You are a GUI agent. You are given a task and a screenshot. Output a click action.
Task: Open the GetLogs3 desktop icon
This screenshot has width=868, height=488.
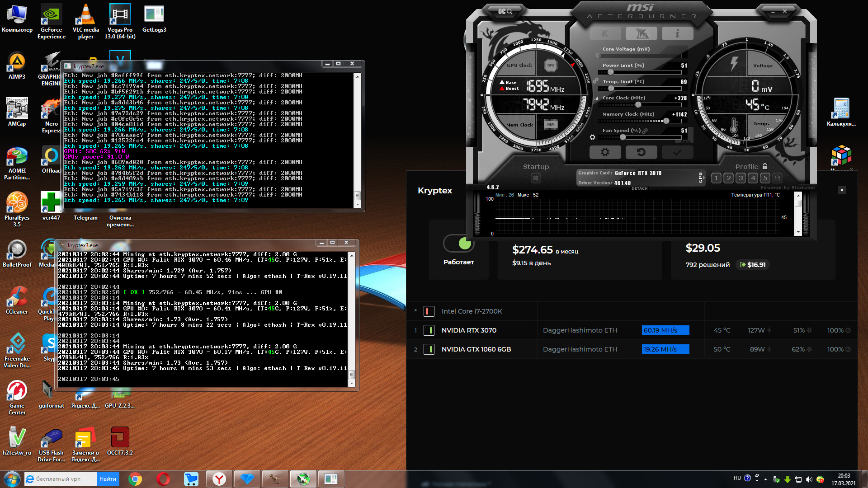(x=154, y=18)
